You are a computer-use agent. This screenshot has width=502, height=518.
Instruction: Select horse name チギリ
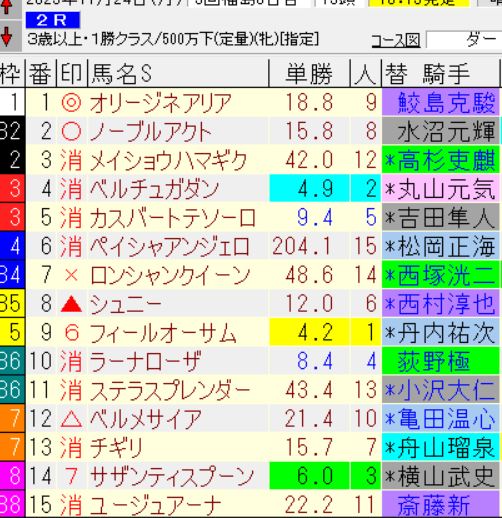point(116,448)
